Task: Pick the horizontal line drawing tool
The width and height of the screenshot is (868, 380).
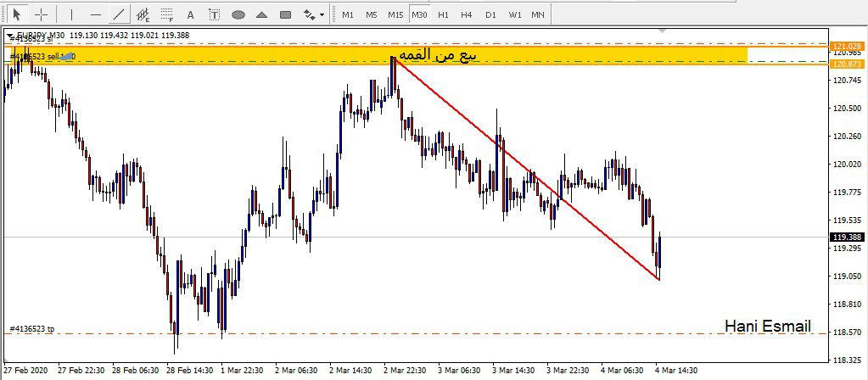Action: [95, 14]
